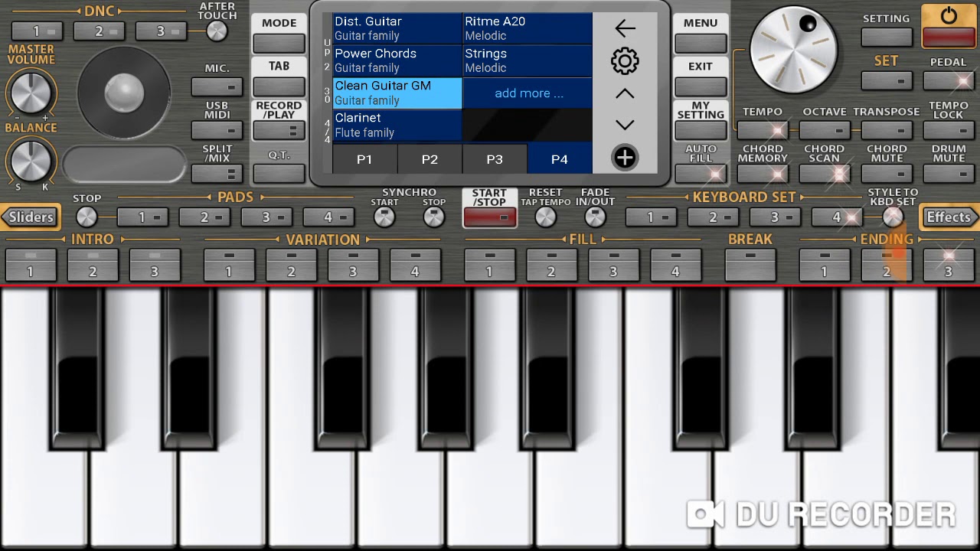Toggle TEMPO LOCK button
The image size is (980, 551).
(x=949, y=130)
